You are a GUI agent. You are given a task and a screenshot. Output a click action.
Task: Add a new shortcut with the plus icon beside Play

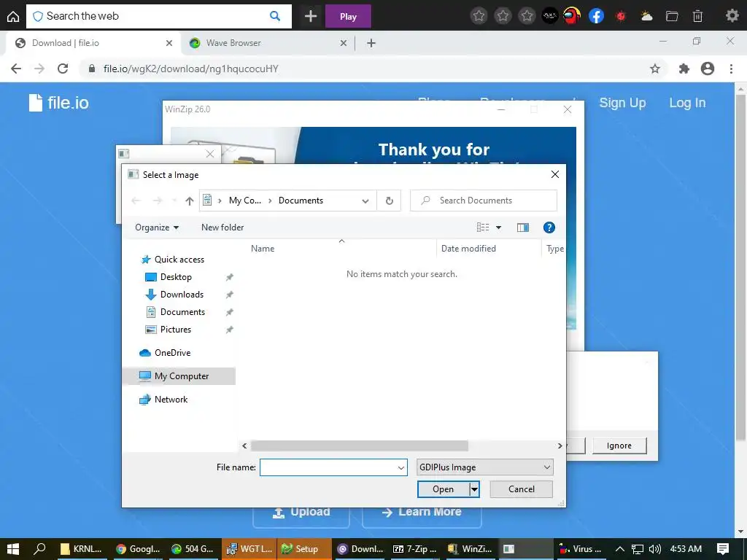pyautogui.click(x=311, y=16)
